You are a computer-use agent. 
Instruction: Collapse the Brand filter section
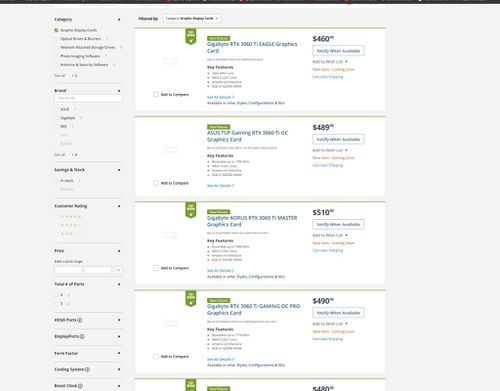(119, 91)
